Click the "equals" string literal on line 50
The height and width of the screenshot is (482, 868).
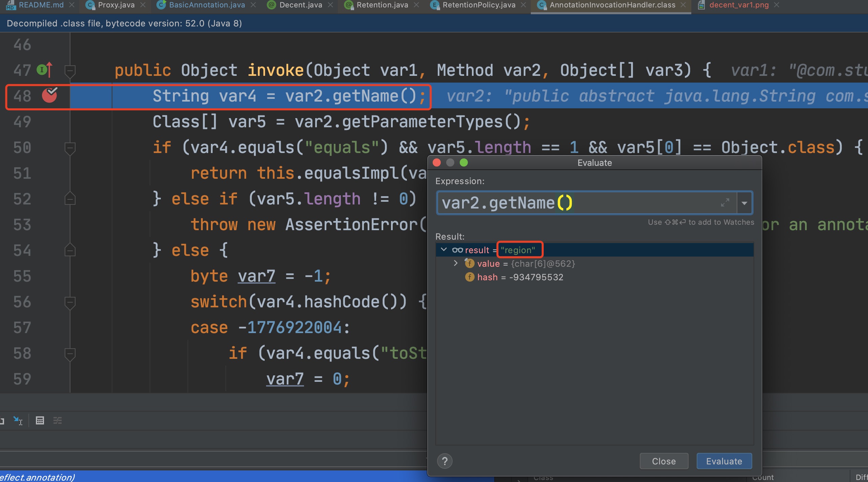(x=342, y=148)
